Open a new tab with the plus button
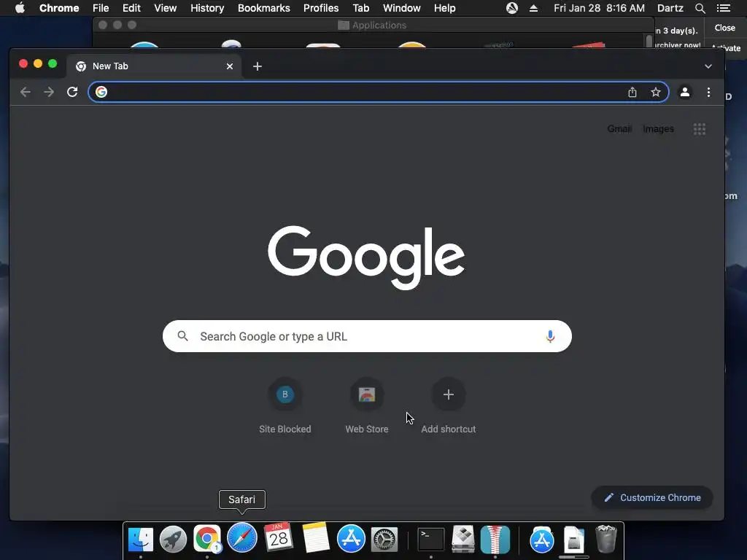 tap(258, 66)
